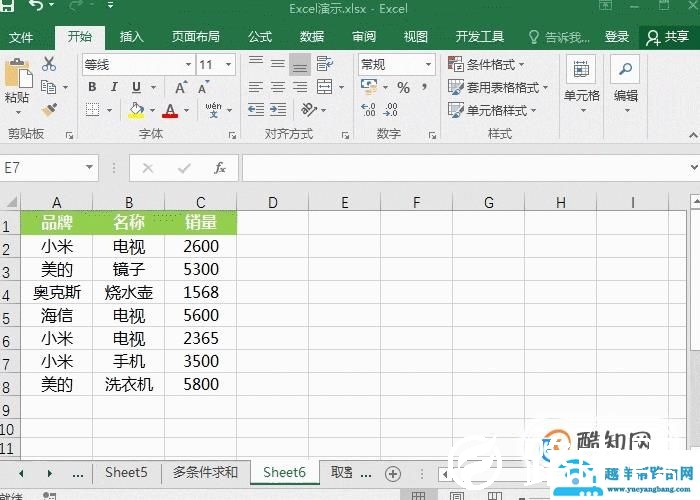This screenshot has width=700, height=500.
Task: Switch to the 页面布局 Page Layout tab
Action: pos(195,37)
